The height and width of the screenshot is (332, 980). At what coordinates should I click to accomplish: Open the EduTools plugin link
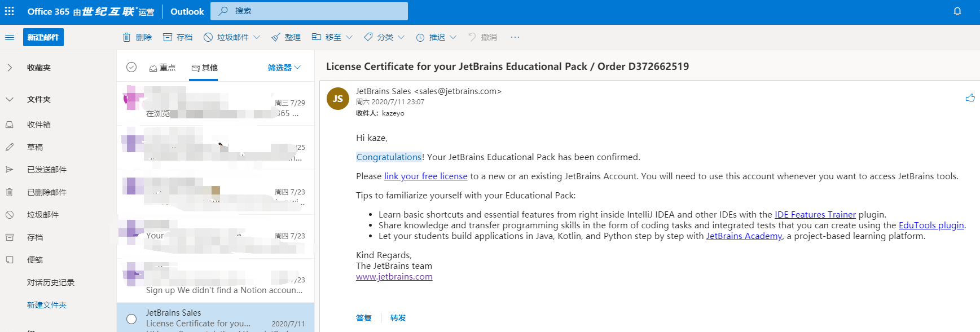tap(931, 225)
